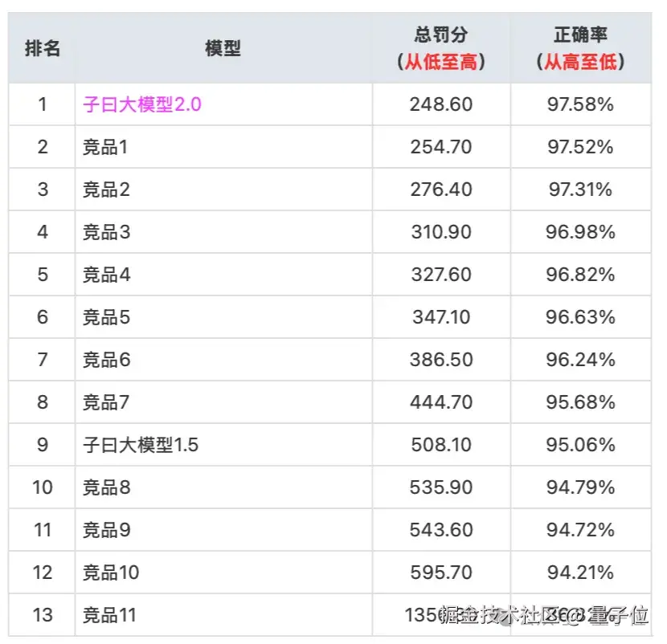Select the 子曰大模型1.5 cell

(141, 445)
